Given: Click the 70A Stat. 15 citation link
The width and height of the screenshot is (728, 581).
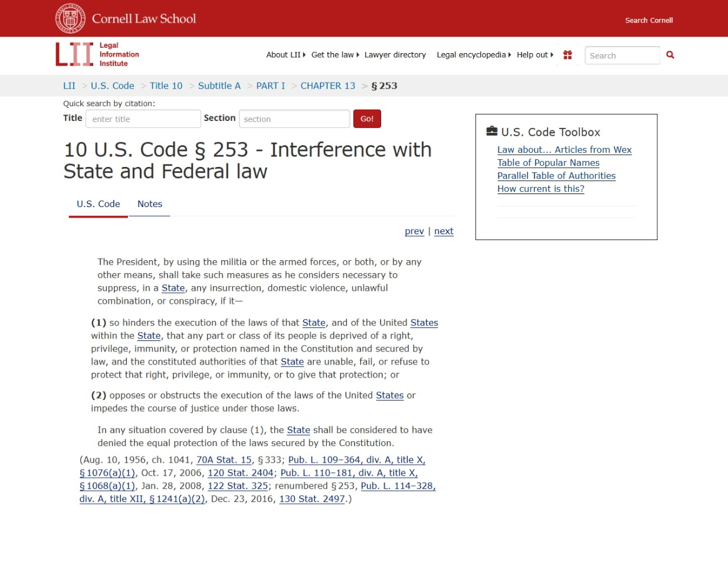Looking at the screenshot, I should click(x=224, y=460).
